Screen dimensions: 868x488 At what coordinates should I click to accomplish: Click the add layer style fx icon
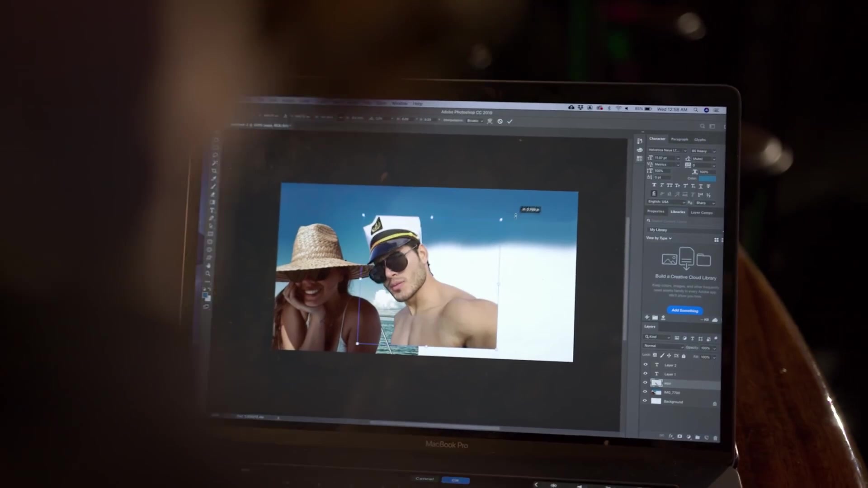[x=671, y=436]
